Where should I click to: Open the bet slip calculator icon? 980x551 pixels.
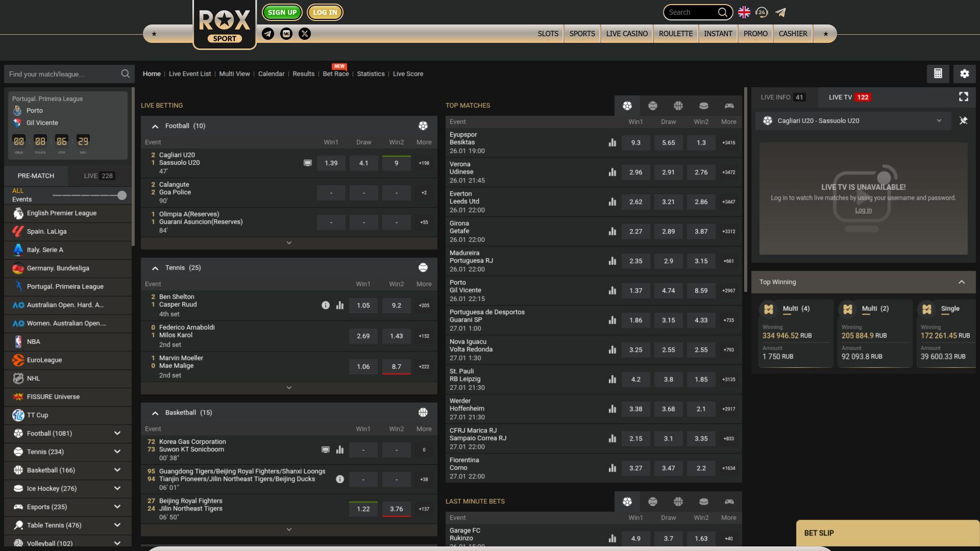tap(938, 73)
